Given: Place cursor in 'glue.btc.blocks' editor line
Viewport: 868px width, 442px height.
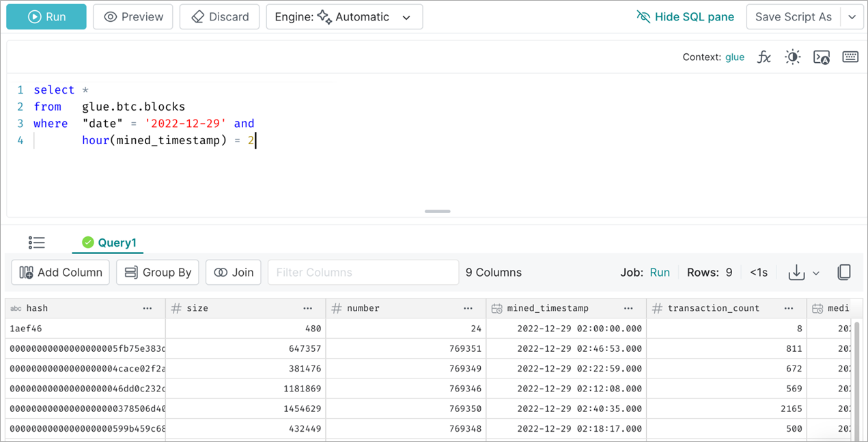Looking at the screenshot, I should click(133, 107).
